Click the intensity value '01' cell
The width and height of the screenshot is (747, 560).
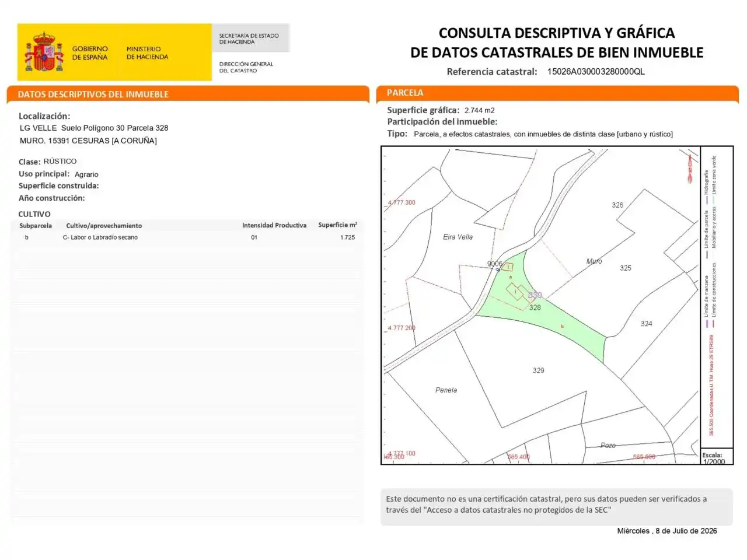(254, 237)
